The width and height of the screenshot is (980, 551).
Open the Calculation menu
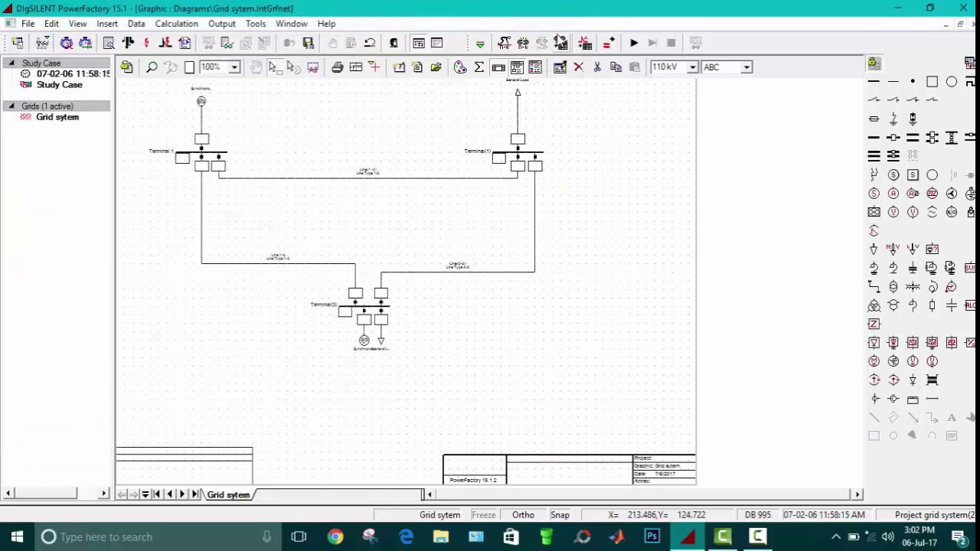pos(176,24)
